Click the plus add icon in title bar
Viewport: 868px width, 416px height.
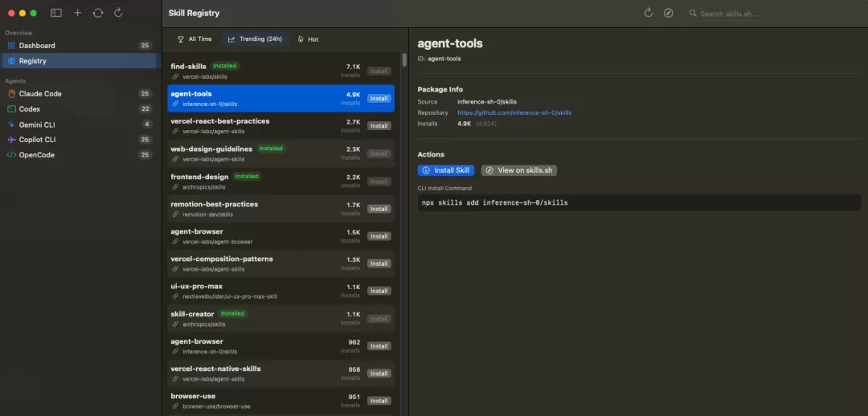coord(77,13)
